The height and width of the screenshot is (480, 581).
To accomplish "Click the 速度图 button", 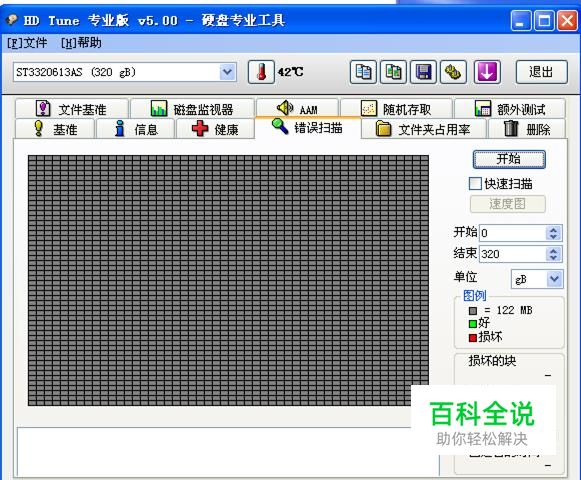I will 508,204.
